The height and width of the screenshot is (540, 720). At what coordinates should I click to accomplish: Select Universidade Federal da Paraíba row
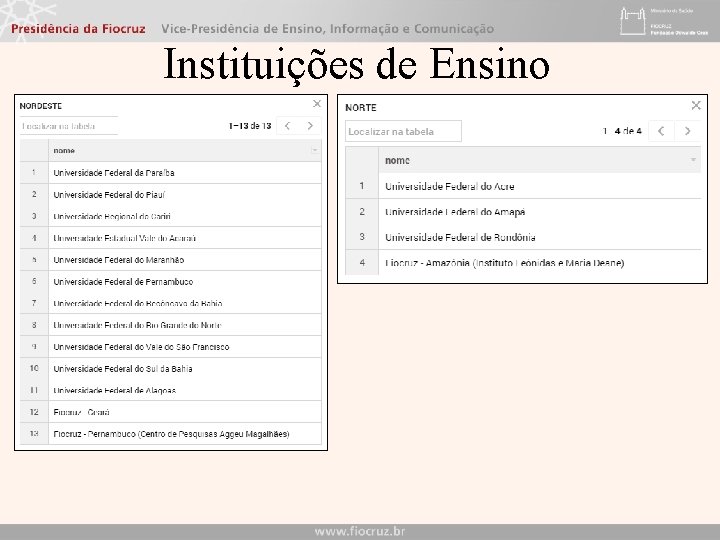pyautogui.click(x=171, y=173)
